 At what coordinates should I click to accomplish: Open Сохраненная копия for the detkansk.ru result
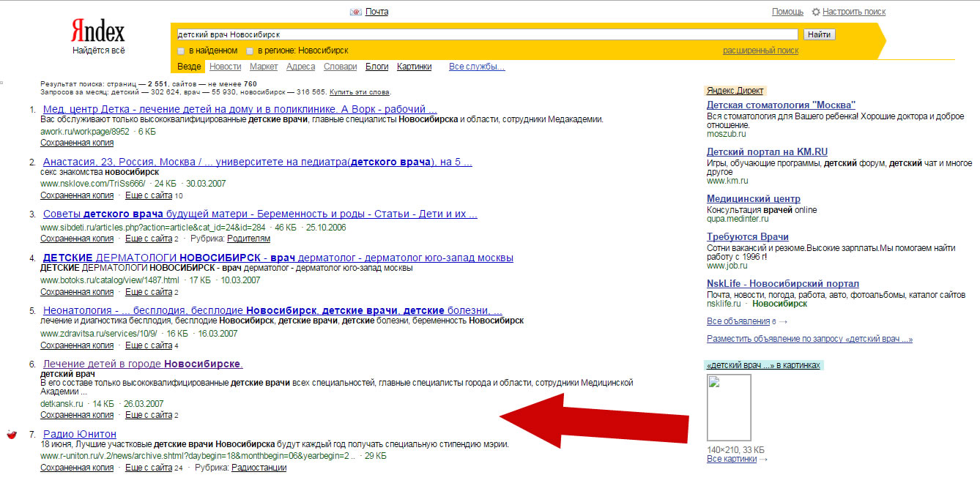(77, 415)
